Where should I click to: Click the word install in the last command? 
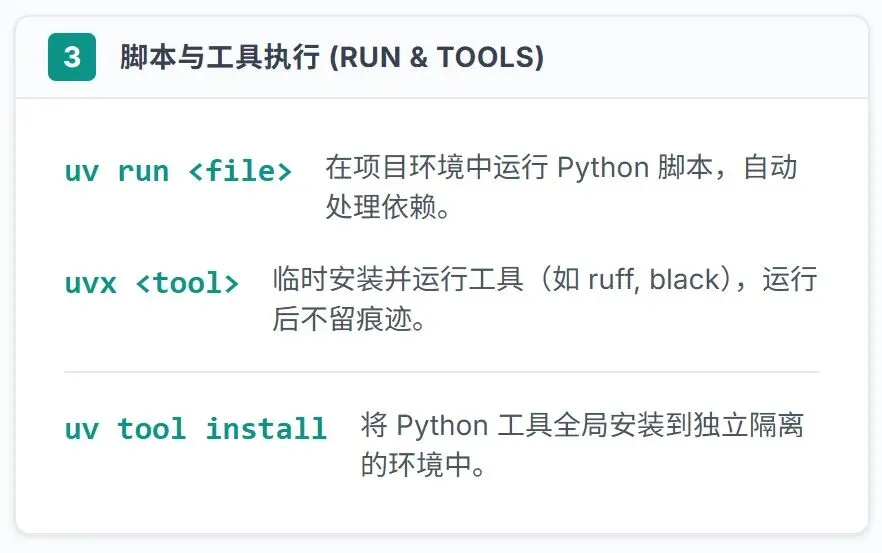click(266, 429)
